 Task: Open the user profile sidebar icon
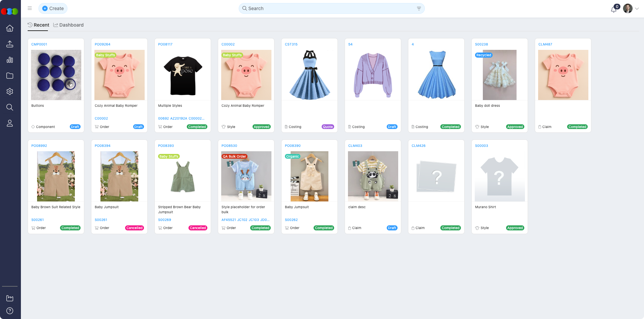point(10,123)
